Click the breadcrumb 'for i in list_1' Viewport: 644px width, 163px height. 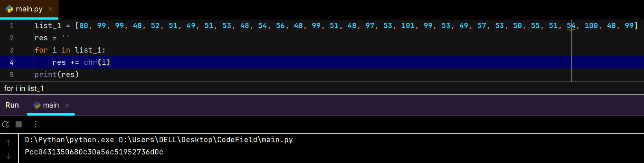point(24,88)
